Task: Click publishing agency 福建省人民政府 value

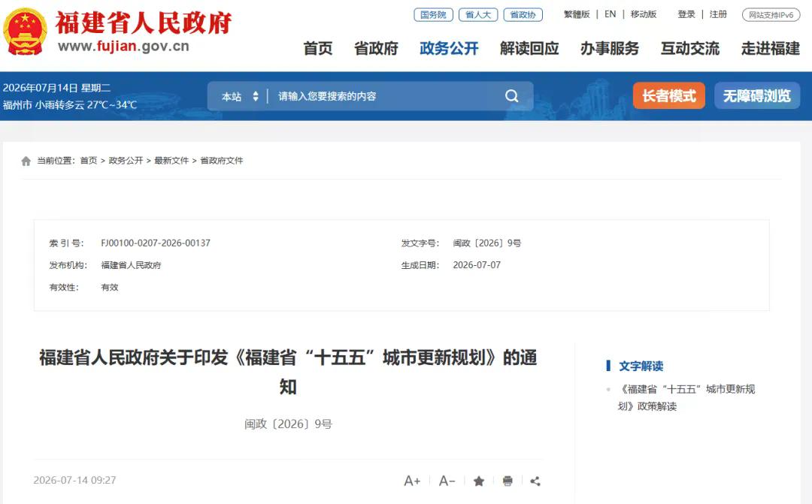Action: point(131,265)
